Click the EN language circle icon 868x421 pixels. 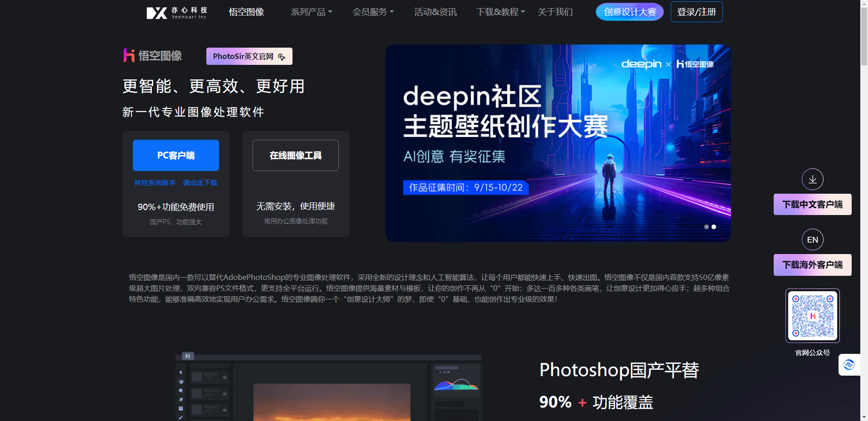coord(812,240)
